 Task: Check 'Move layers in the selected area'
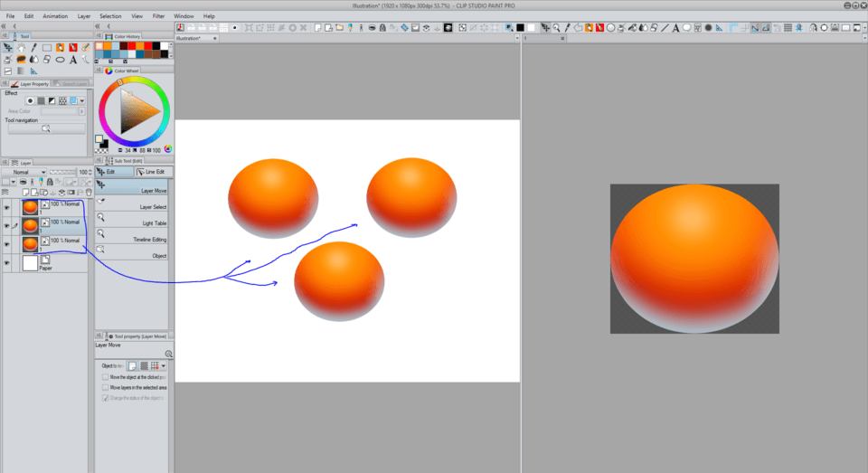[x=105, y=388]
